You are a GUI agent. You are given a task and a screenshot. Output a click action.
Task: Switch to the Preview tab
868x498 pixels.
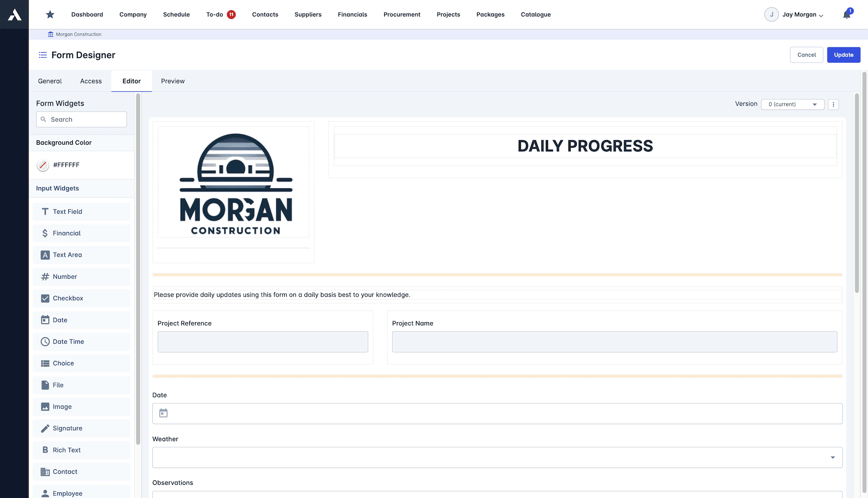(x=172, y=81)
